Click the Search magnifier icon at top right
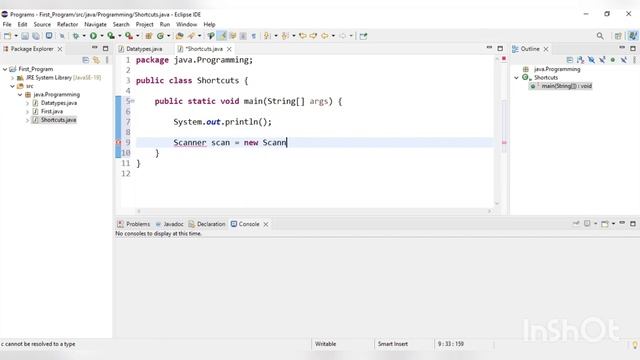This screenshot has height=360, width=640. tap(600, 36)
